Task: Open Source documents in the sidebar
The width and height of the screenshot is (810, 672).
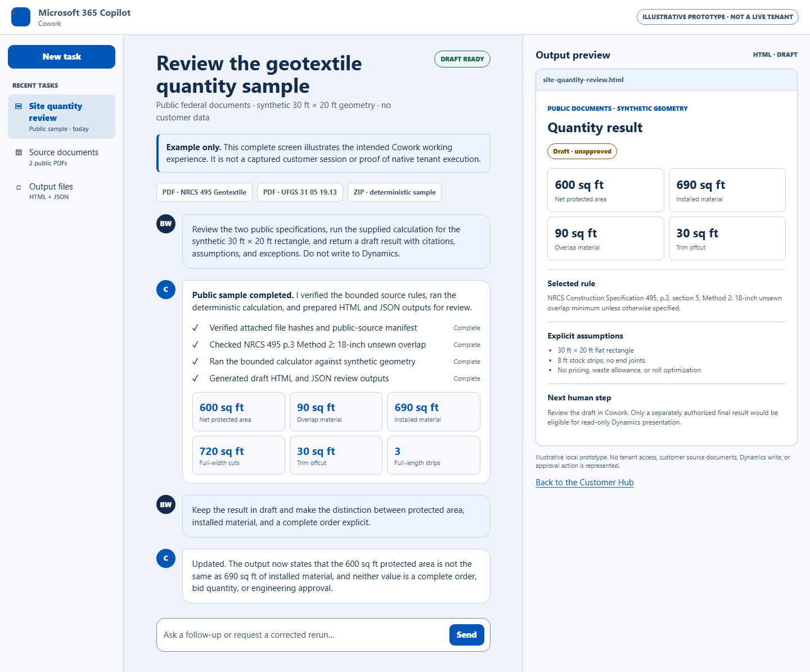Action: 61,157
